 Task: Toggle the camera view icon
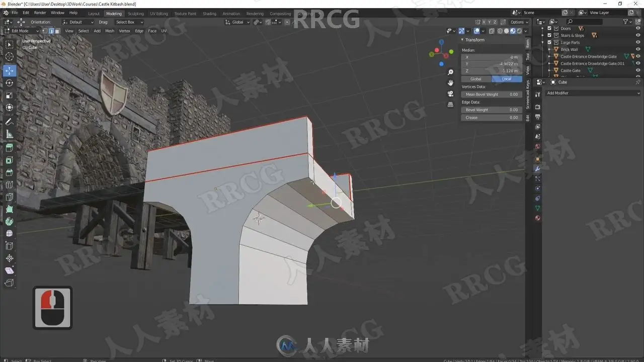(x=450, y=94)
